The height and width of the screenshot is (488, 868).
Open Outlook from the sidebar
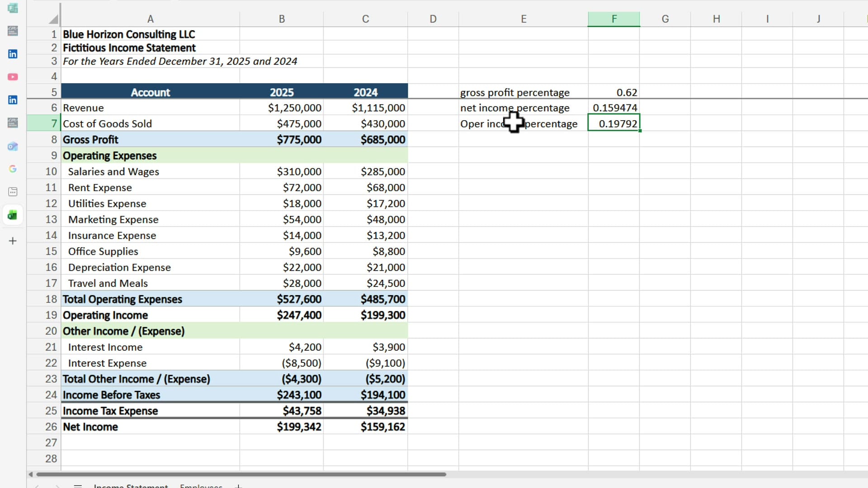13,146
